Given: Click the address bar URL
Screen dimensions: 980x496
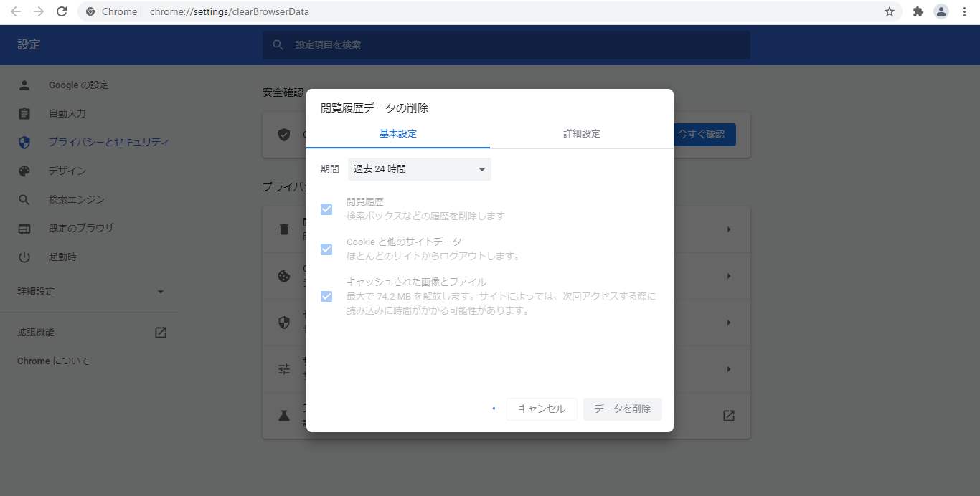Looking at the screenshot, I should pos(230,11).
